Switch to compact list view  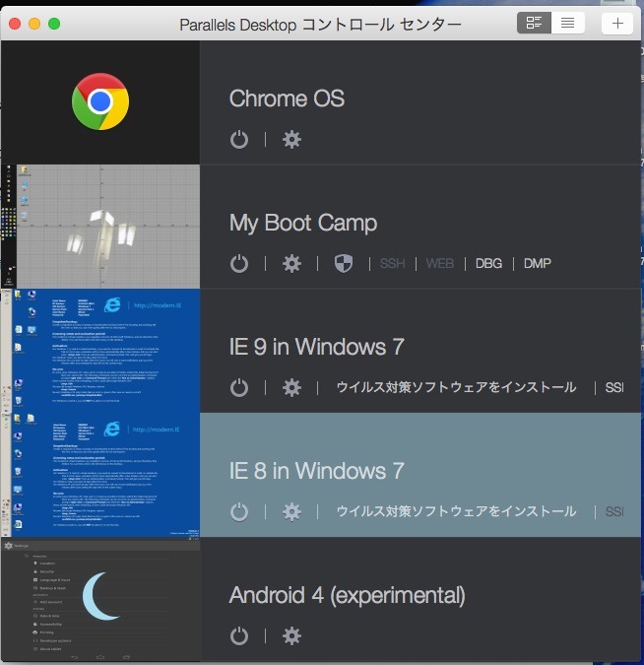point(568,23)
